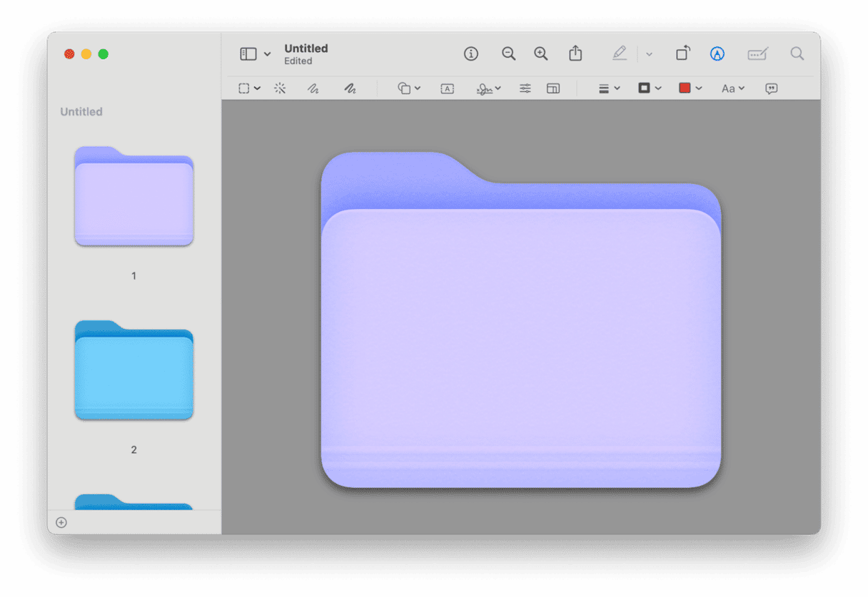Zoom out using the minus magnifier
Viewport: 868px width, 597px height.
[508, 53]
